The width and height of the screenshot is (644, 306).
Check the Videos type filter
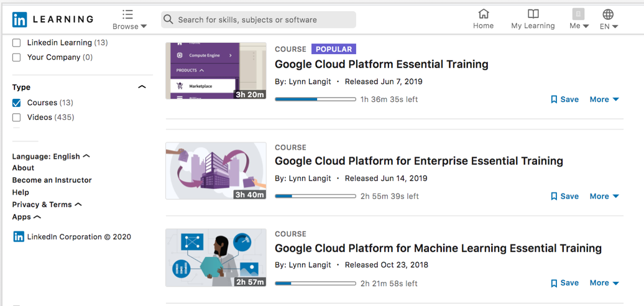click(x=16, y=118)
